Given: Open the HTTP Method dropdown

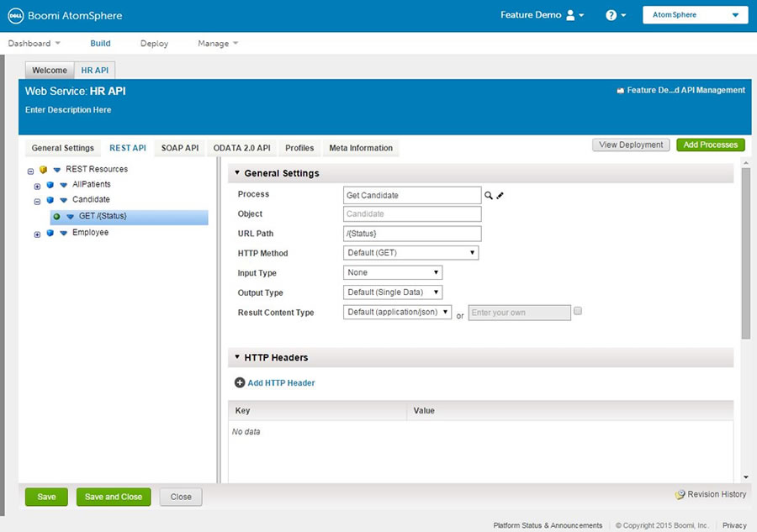Looking at the screenshot, I should pyautogui.click(x=410, y=253).
